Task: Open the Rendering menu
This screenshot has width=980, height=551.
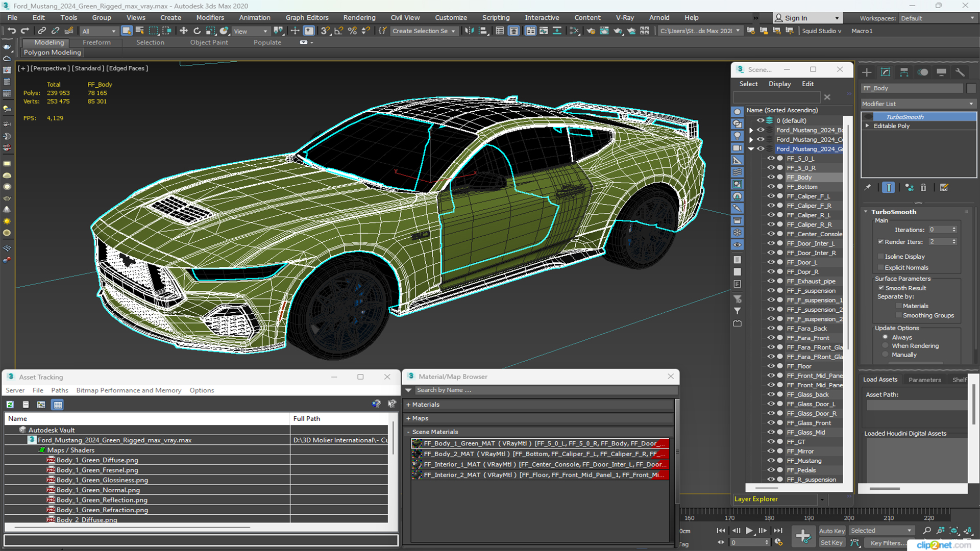Action: [x=359, y=17]
